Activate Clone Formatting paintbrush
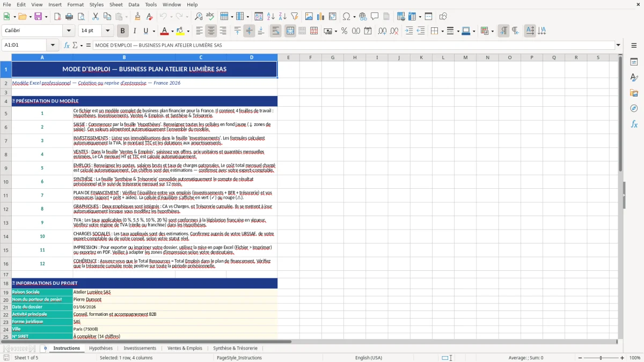Viewport: 644px width, 362px height. point(137,17)
